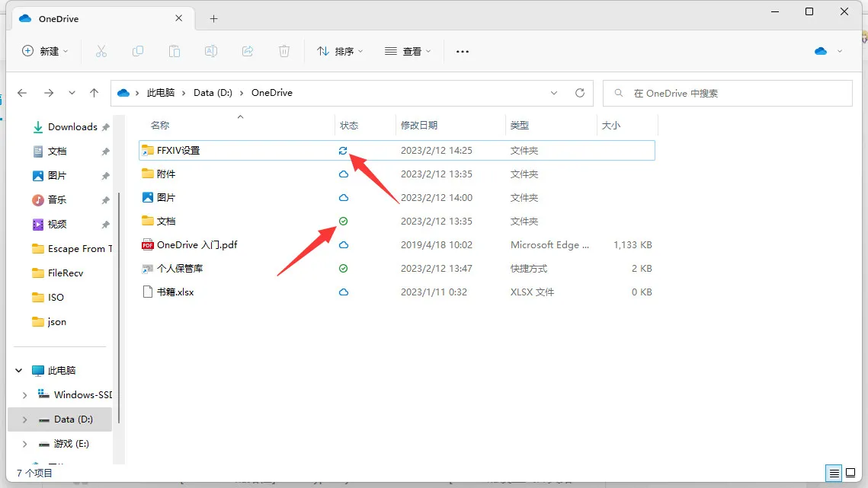Open the 排序 sort dropdown
This screenshot has width=868, height=488.
tap(339, 52)
